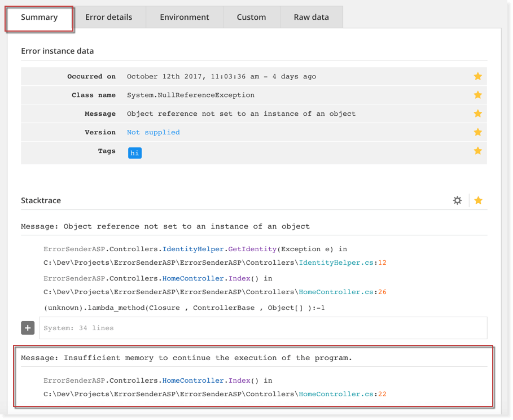Image resolution: width=513 pixels, height=420 pixels.
Task: Open the Environment tab
Action: pyautogui.click(x=184, y=17)
